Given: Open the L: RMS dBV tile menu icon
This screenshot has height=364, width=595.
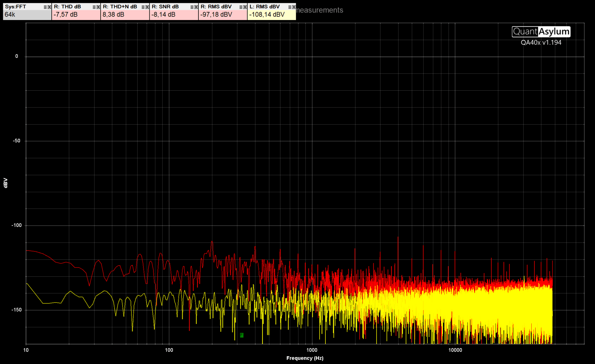Looking at the screenshot, I should click(290, 7).
